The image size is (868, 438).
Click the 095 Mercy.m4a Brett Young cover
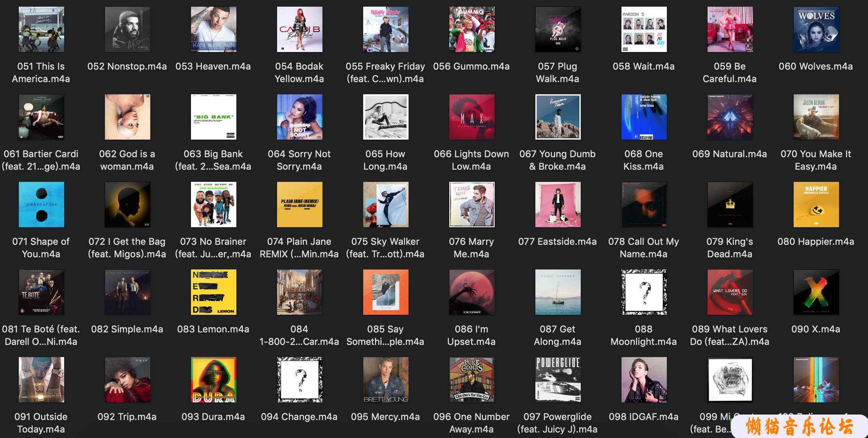[386, 380]
